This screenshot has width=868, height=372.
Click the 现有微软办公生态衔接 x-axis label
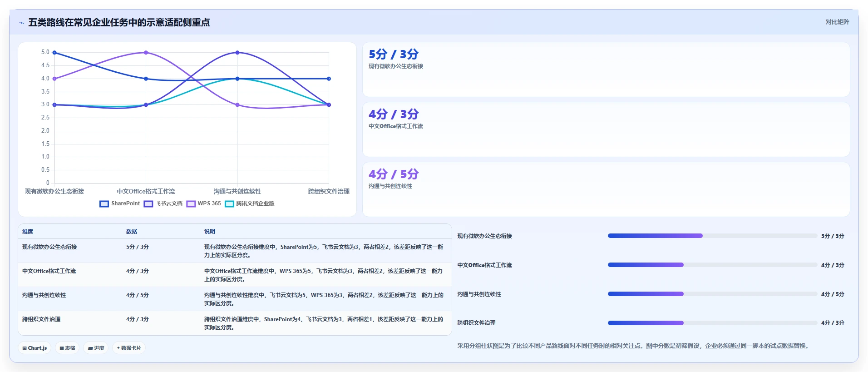pyautogui.click(x=54, y=191)
